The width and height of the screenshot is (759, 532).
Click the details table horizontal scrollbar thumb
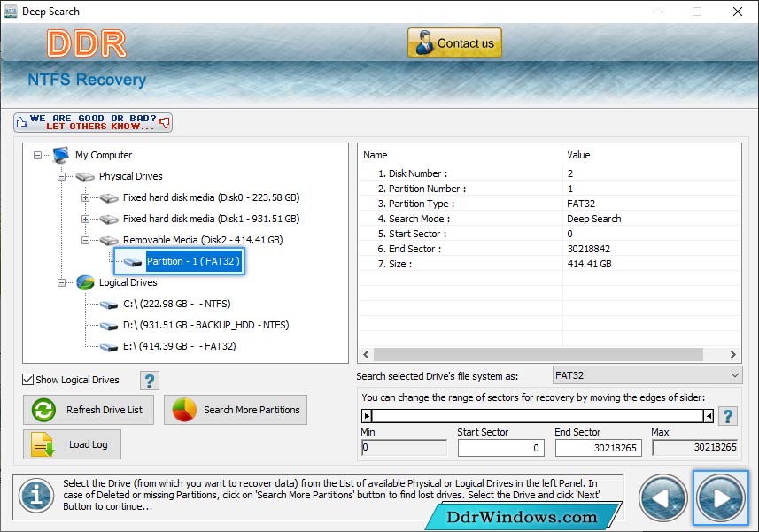[x=538, y=354]
